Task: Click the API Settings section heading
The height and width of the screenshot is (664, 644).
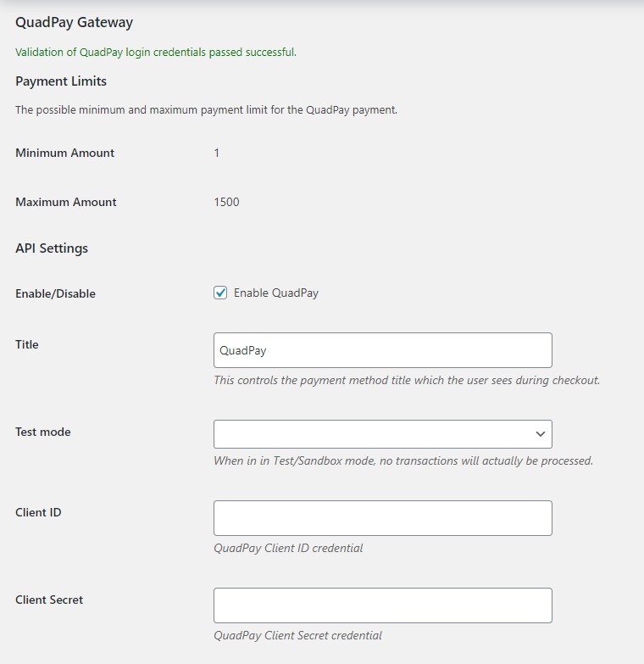Action: point(52,248)
